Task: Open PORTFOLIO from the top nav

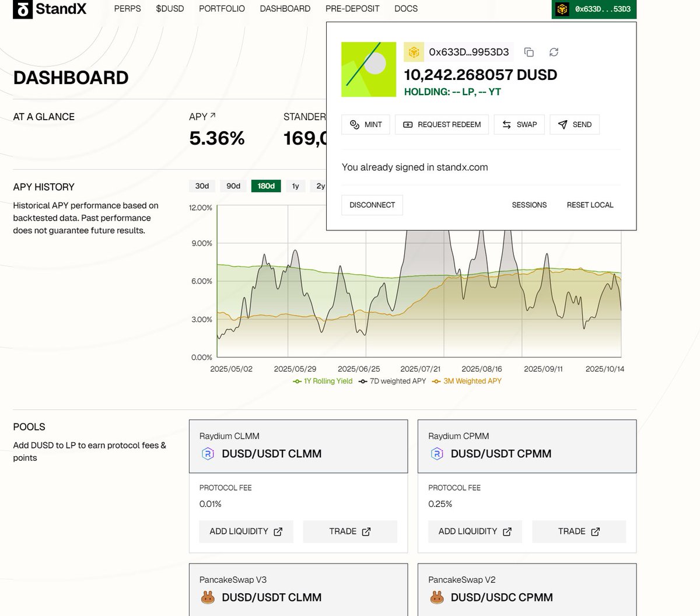Action: pos(222,9)
